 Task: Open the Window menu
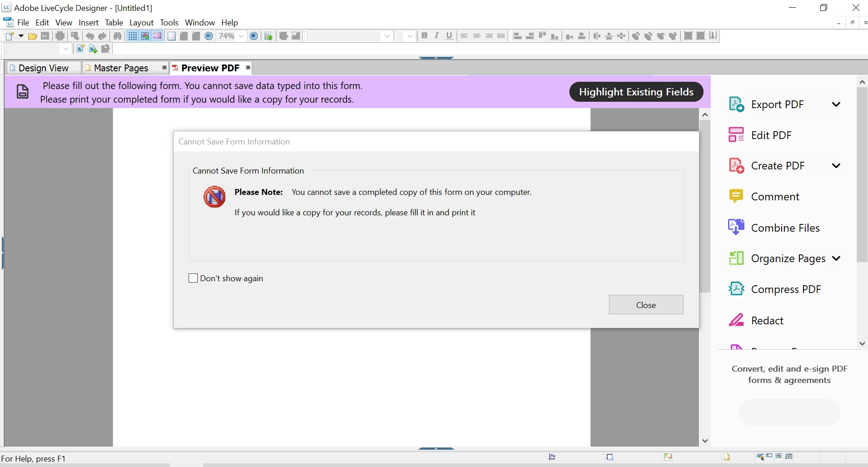click(200, 23)
